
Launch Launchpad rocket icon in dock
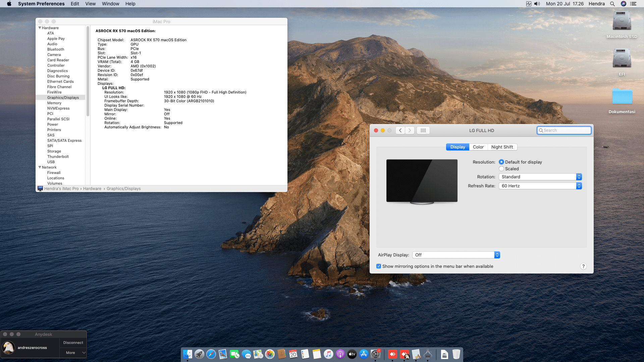199,354
